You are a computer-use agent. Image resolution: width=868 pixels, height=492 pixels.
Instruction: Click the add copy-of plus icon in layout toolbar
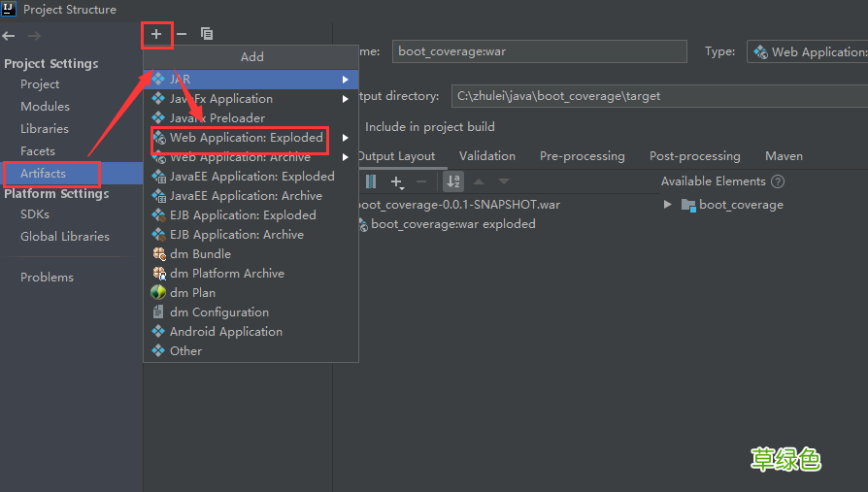click(397, 181)
